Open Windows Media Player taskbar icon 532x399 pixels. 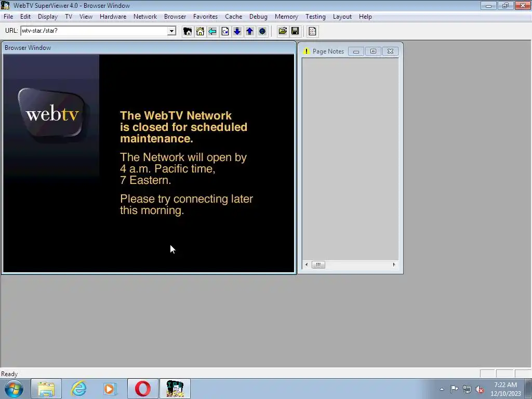(x=110, y=389)
